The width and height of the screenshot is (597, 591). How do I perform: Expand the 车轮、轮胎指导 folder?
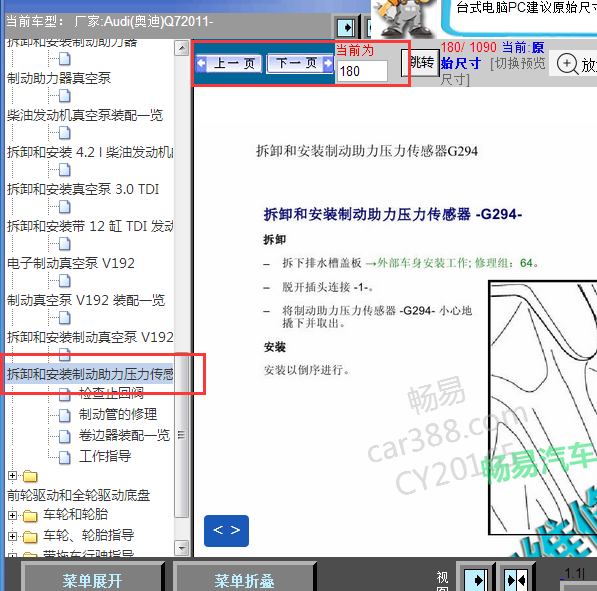[x=12, y=536]
